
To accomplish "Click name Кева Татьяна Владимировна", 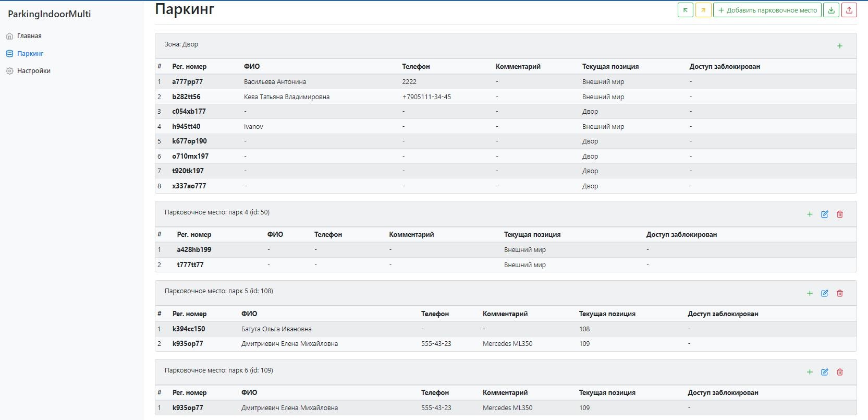I will coord(287,97).
